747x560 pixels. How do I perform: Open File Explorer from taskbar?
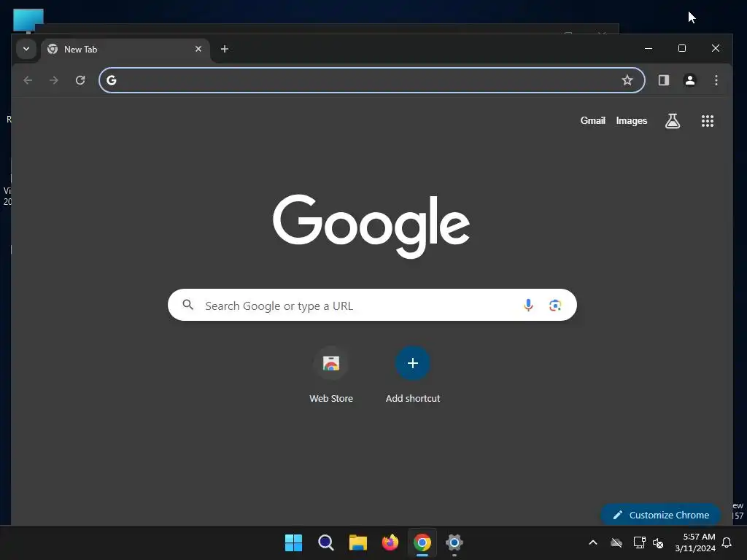tap(357, 542)
